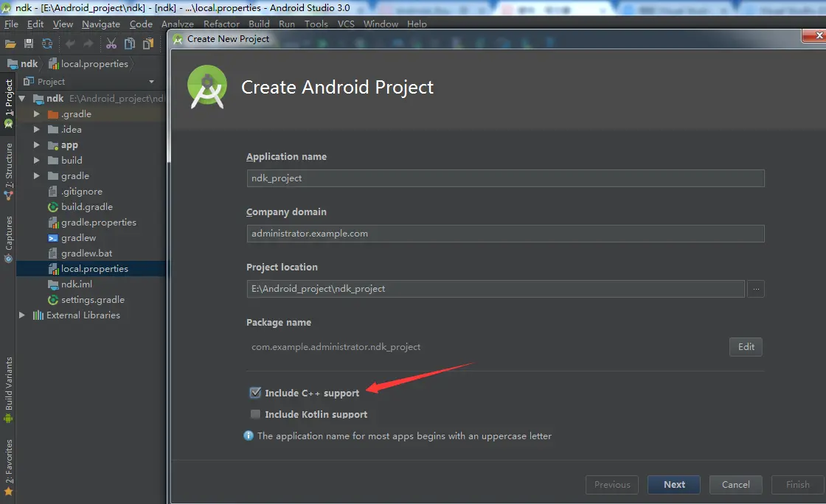Select the settings.gradle file
Screen dimensions: 826x504
86,299
